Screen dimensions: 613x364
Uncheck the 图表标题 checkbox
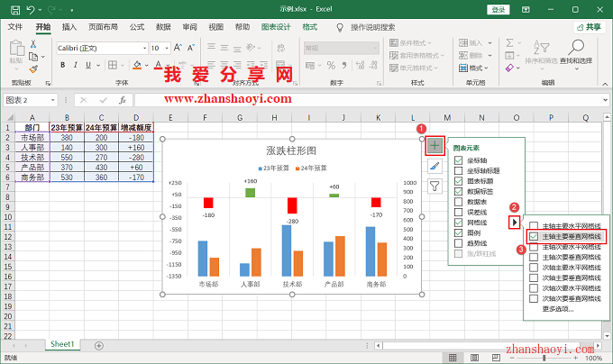(x=459, y=181)
